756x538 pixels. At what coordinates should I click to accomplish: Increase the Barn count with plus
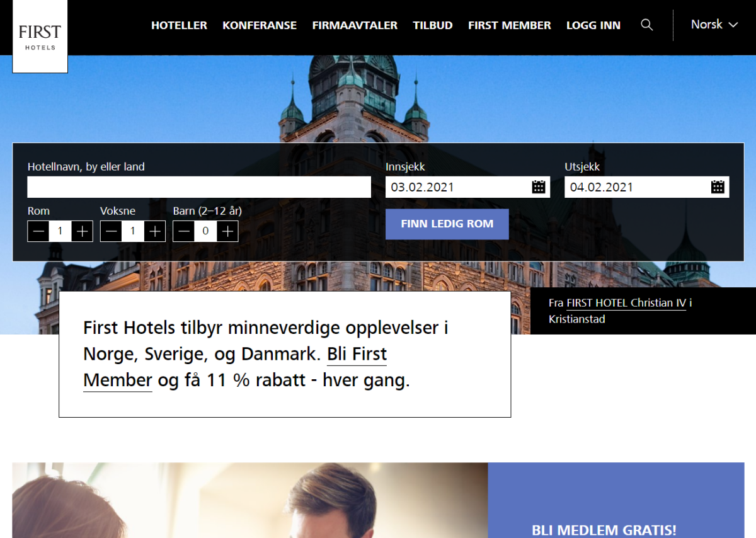tap(227, 231)
